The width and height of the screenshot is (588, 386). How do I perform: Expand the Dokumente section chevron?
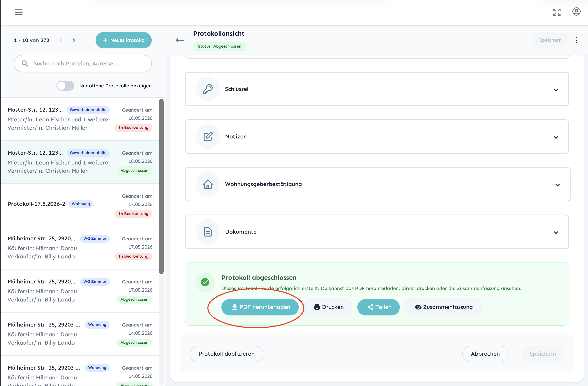click(556, 232)
